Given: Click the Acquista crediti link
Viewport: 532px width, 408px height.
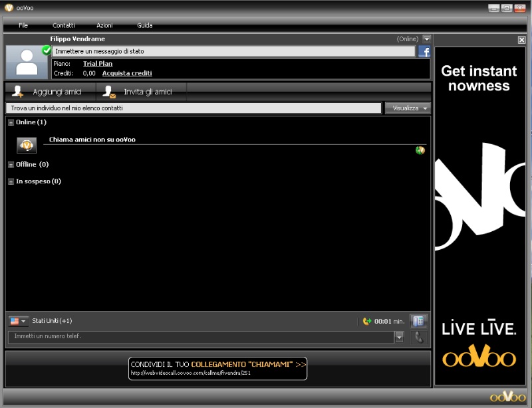Looking at the screenshot, I should [x=127, y=73].
